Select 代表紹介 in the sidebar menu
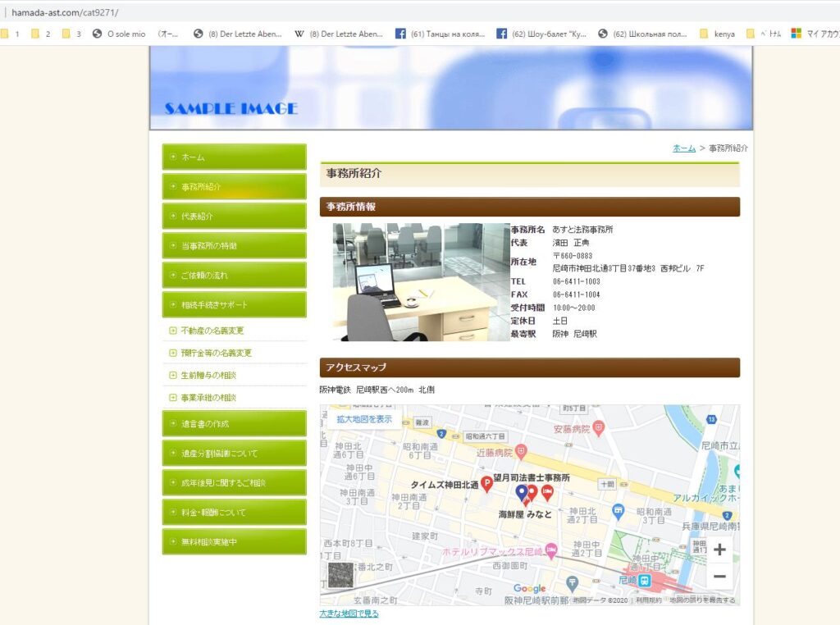 click(234, 216)
